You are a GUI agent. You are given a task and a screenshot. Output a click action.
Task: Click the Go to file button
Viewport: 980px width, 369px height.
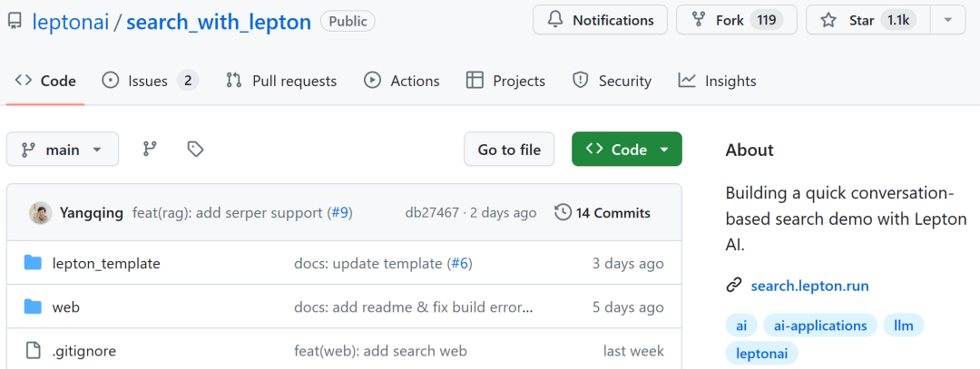coord(509,150)
